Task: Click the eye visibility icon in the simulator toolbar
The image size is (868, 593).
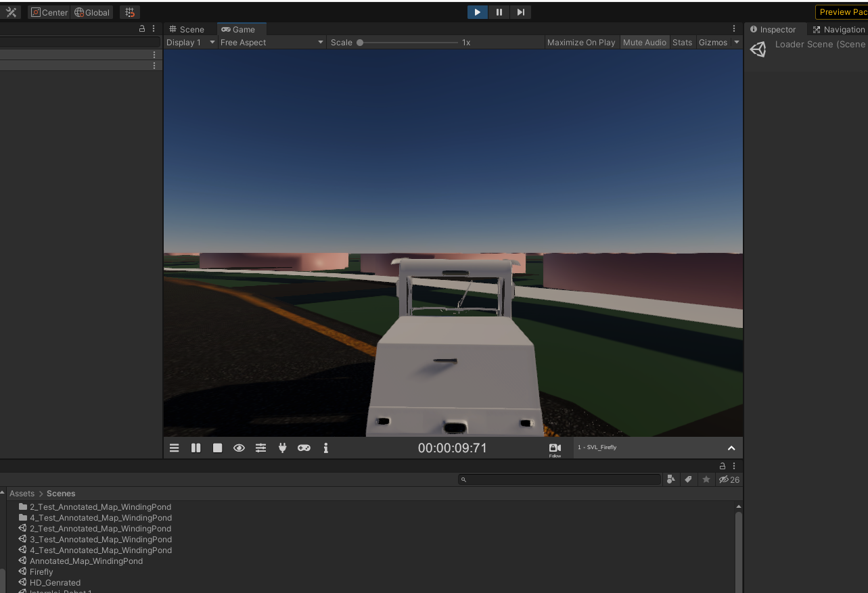Action: pos(239,448)
